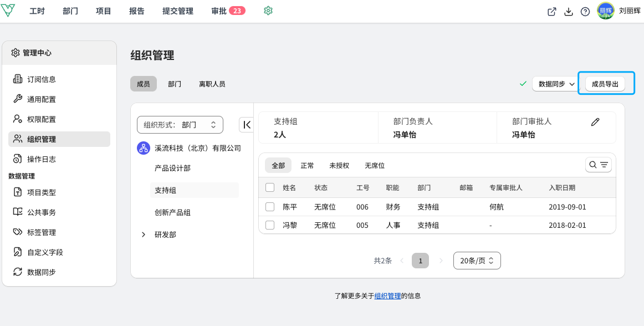Image resolution: width=644 pixels, height=326 pixels.
Task: Click the 管理中心 gear icon
Action: 15,53
